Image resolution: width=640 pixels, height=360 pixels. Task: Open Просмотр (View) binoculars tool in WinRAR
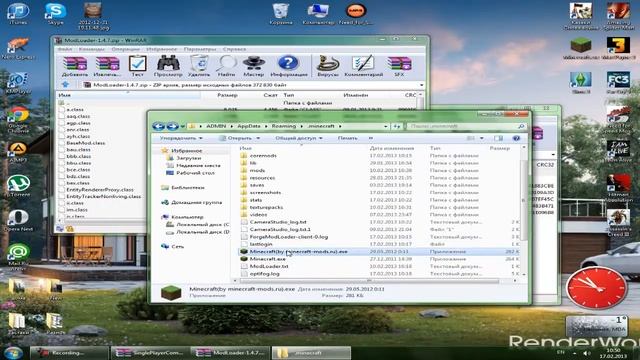point(168,67)
